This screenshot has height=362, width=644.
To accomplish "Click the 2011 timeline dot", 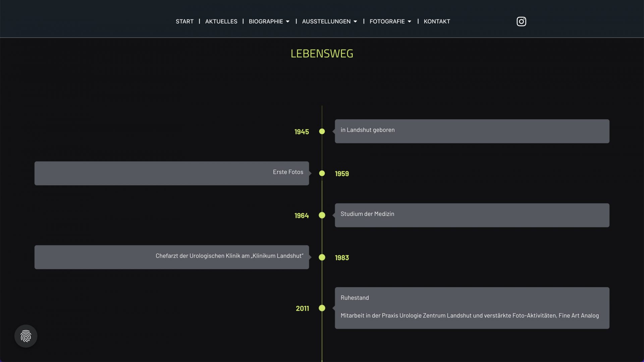I will tap(322, 308).
